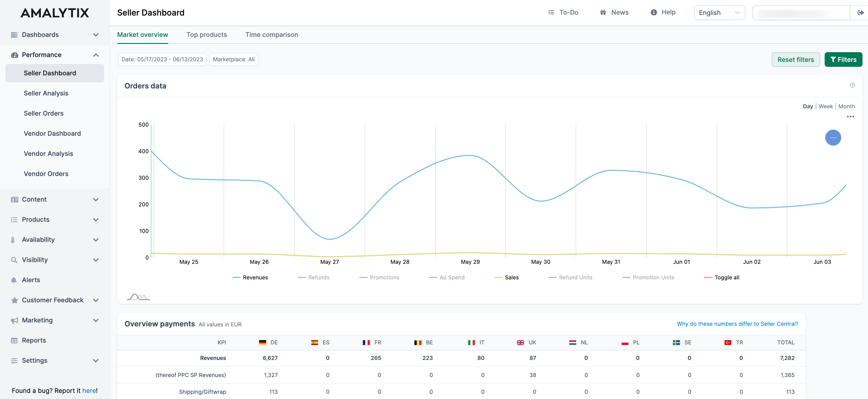The height and width of the screenshot is (399, 868).
Task: Expand the Customer Feedback chevron
Action: pyautogui.click(x=96, y=300)
